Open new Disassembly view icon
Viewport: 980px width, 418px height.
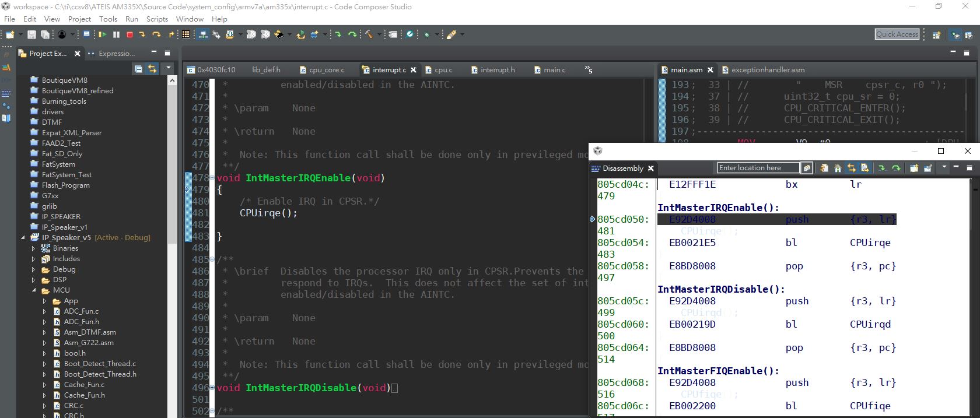pyautogui.click(x=914, y=168)
